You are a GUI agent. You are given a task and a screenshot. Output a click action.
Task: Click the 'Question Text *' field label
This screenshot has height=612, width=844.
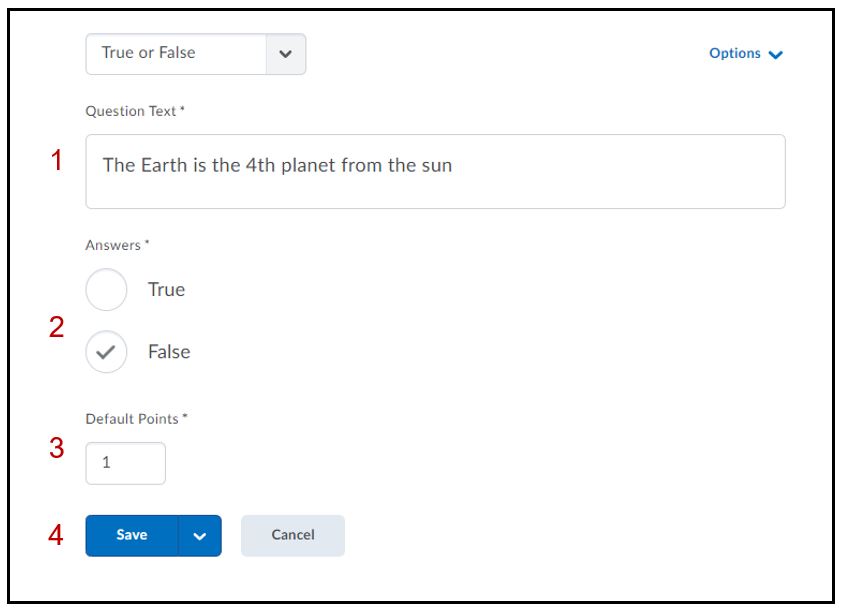(135, 111)
